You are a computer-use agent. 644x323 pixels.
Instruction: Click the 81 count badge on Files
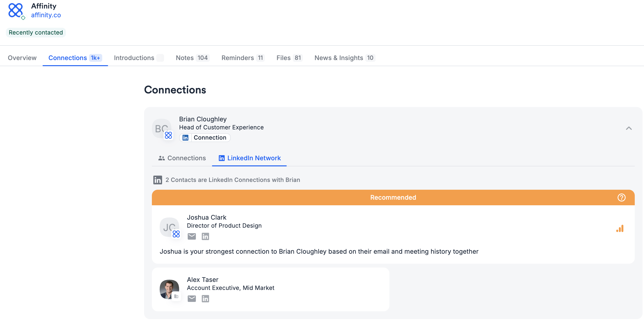click(x=297, y=58)
